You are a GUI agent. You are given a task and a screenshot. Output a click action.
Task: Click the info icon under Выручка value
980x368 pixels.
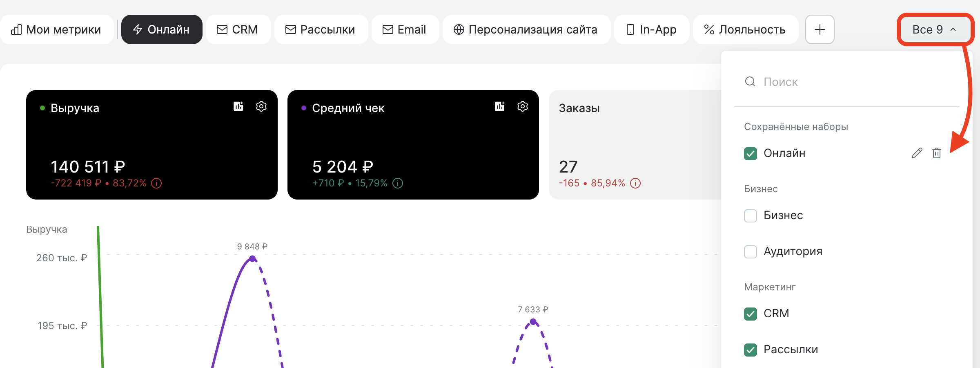(x=156, y=183)
